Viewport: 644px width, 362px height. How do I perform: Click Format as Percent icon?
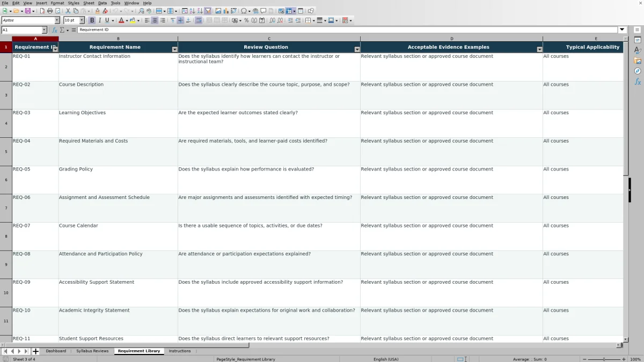[x=246, y=20]
